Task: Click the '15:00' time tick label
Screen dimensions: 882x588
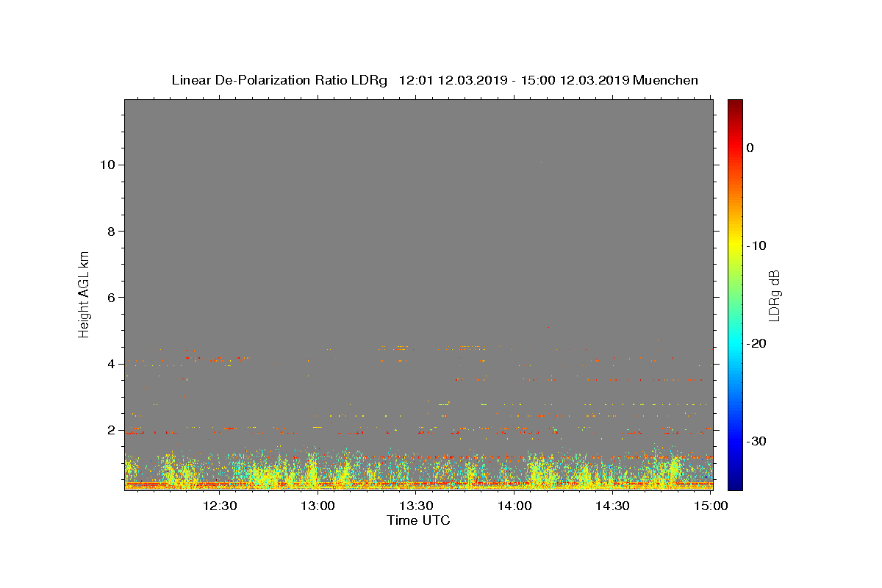Action: tap(711, 506)
